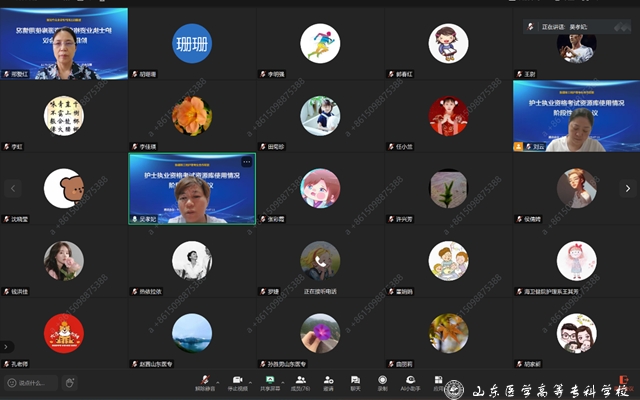Screen dimensions: 640x400
Task: Expand the camera options caret beside stop video
Action: click(x=250, y=382)
